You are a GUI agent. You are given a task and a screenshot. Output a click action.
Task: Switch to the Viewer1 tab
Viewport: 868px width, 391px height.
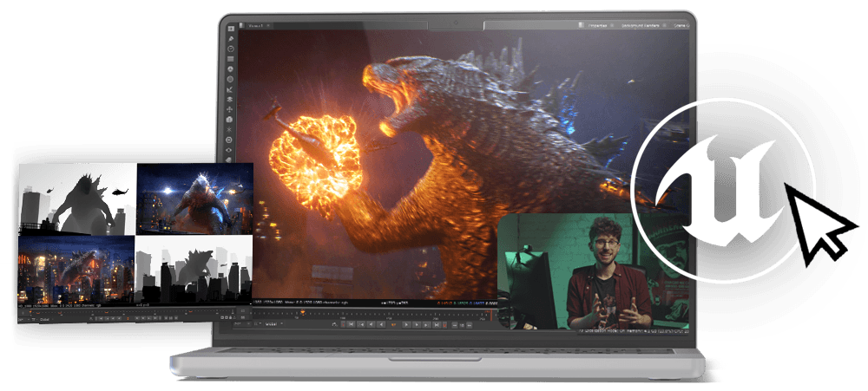(255, 25)
